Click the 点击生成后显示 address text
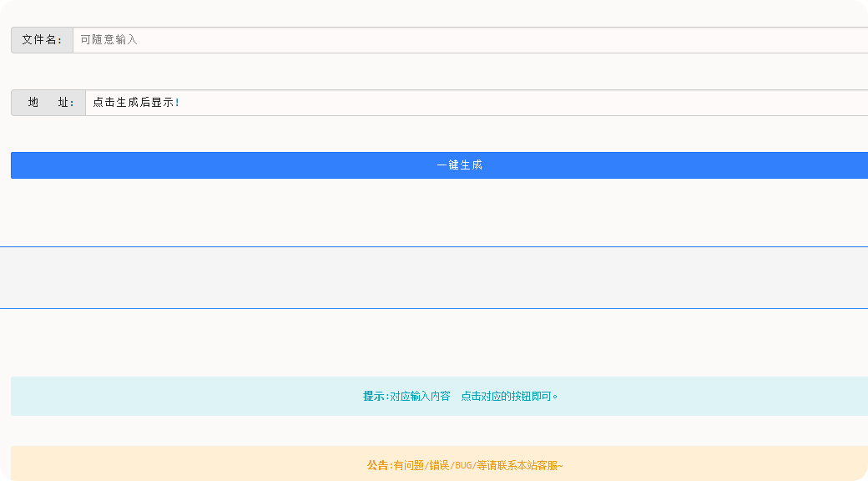Image resolution: width=868 pixels, height=481 pixels. tap(132, 103)
